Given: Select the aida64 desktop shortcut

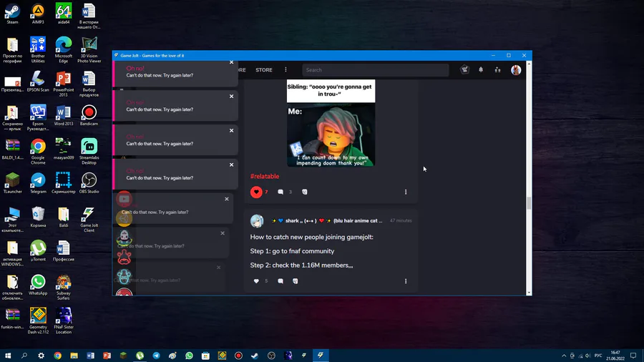Looking at the screenshot, I should click(64, 14).
